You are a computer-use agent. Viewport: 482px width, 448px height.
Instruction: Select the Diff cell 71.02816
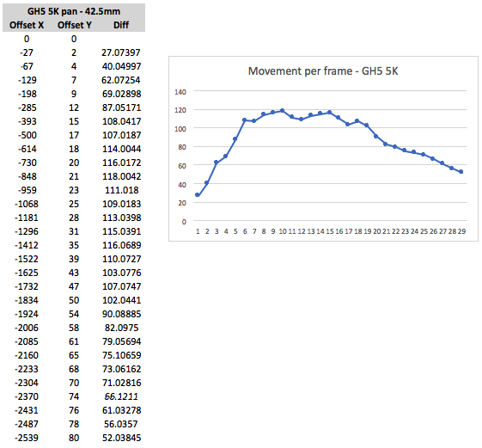tap(121, 383)
